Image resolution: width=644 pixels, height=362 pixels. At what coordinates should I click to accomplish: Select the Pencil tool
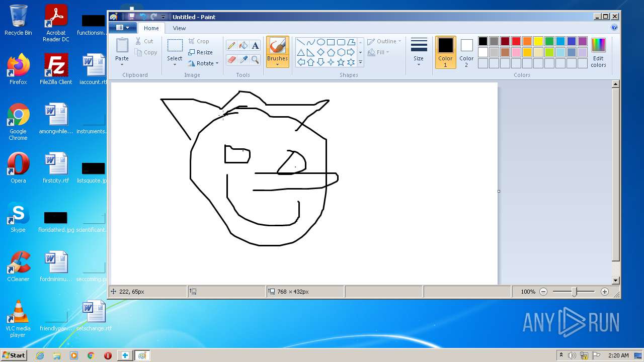231,46
